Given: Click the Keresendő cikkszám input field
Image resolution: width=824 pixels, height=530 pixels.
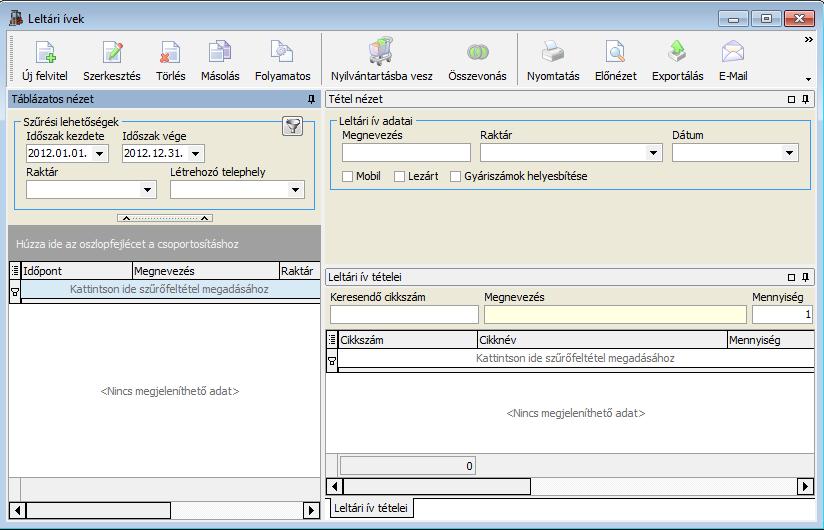Looking at the screenshot, I should [x=404, y=315].
